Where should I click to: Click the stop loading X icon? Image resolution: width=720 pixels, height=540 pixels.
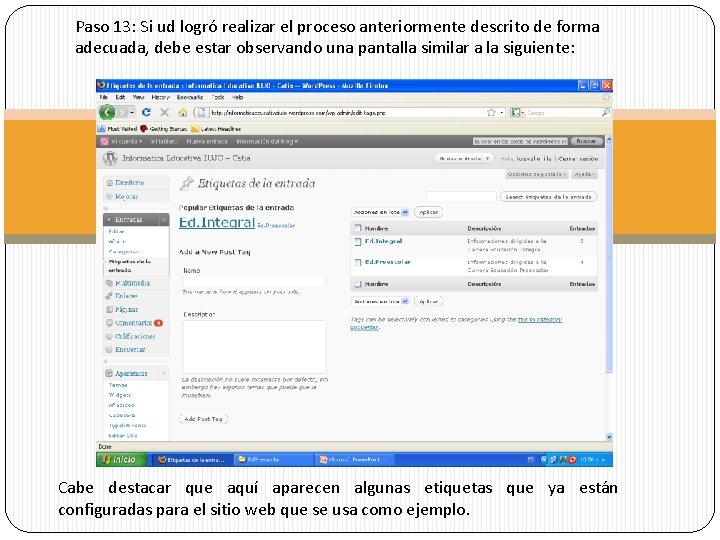[164, 112]
